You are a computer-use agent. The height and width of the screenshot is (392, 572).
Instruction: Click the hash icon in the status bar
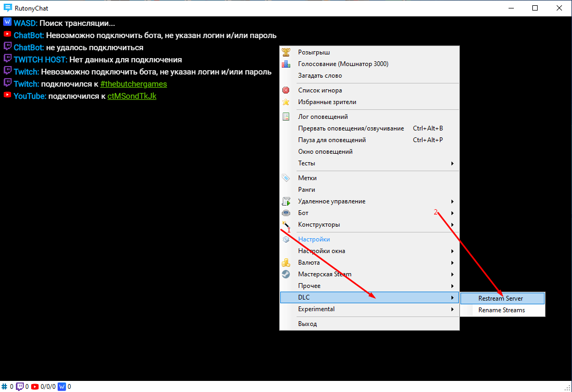[4, 387]
